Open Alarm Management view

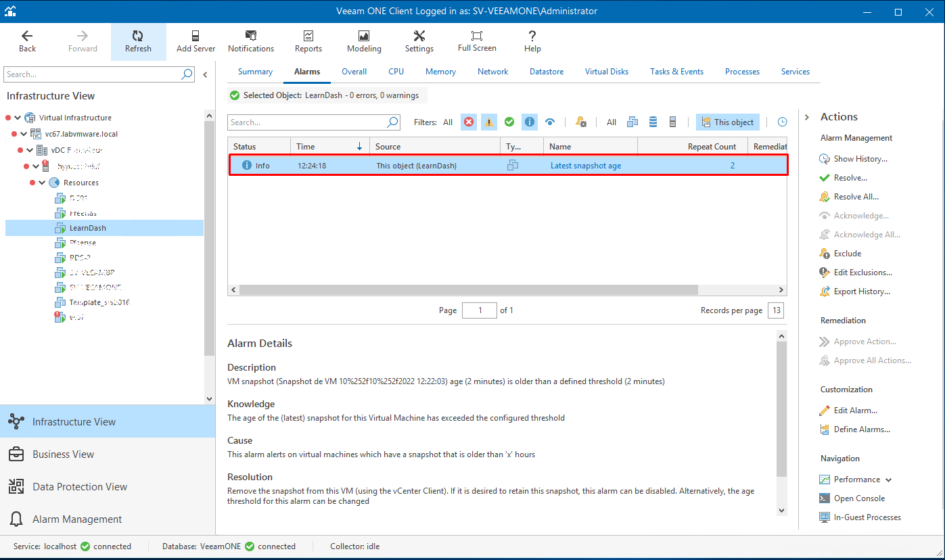108,519
